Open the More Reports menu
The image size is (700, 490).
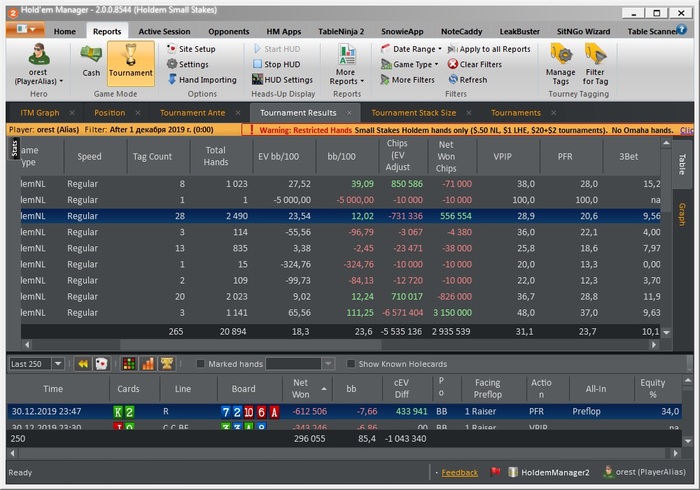(347, 64)
